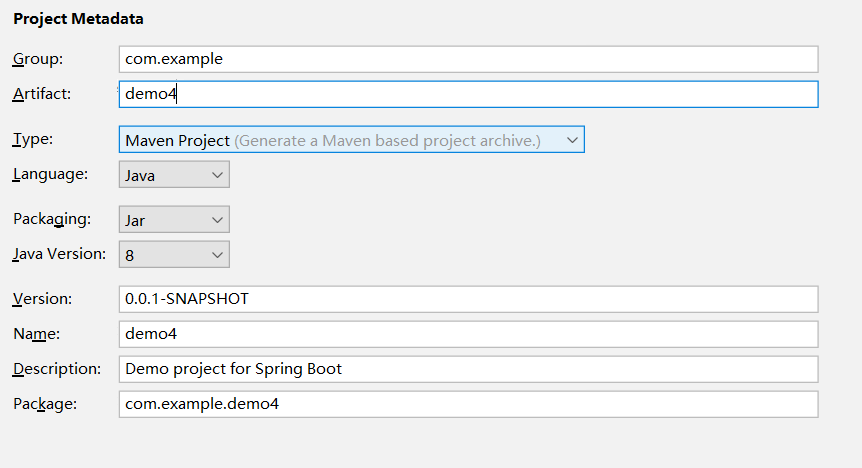Click the "Description:" label text
The width and height of the screenshot is (862, 468).
(x=57, y=369)
